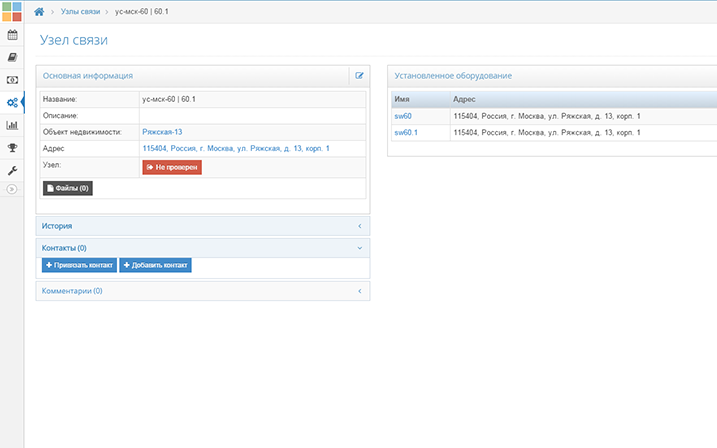Viewport: 717px width, 448px height.
Task: Expand the sidebar with the arrow toggle
Action: coord(12,189)
